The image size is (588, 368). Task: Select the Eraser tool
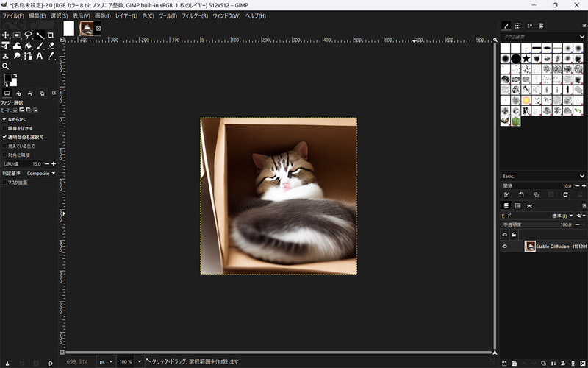point(51,46)
